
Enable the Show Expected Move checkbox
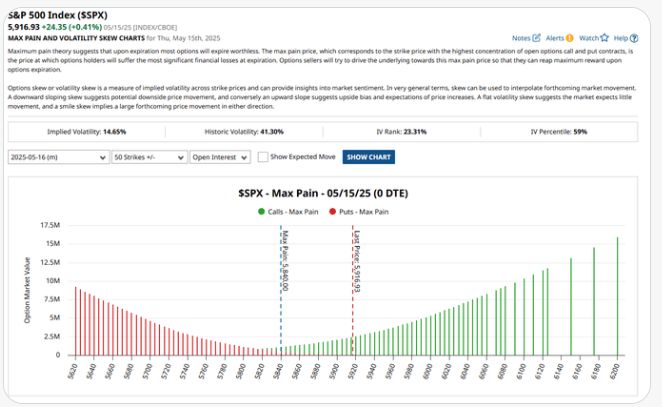[263, 157]
